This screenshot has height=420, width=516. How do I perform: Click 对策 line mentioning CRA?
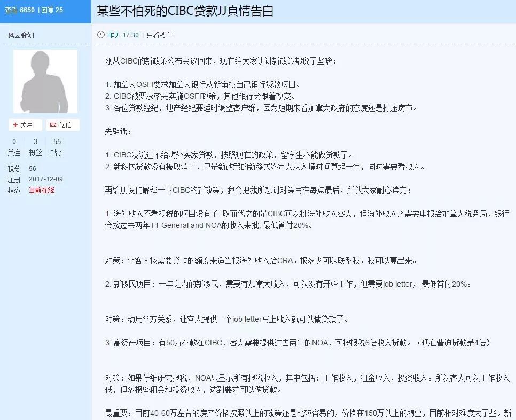tap(261, 261)
